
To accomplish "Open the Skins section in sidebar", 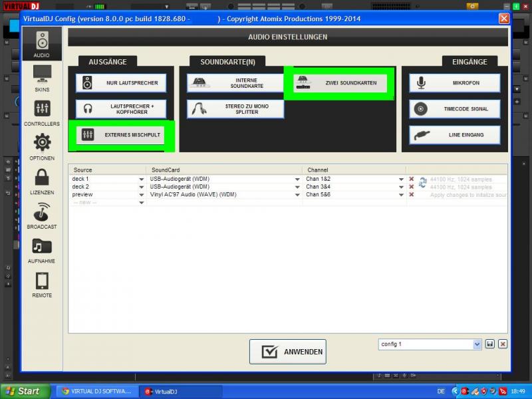I will pyautogui.click(x=42, y=78).
